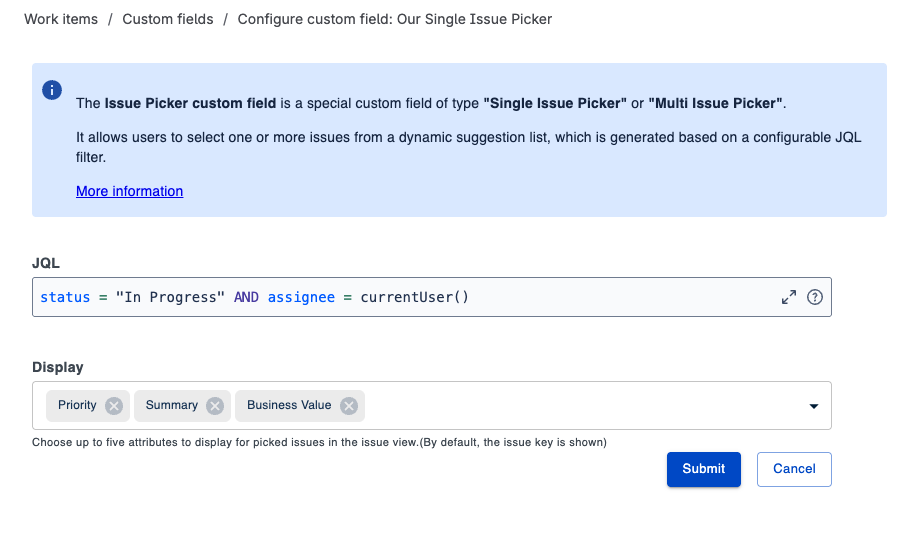Viewport: 903px width, 542px height.
Task: Click the Priority attribute chip
Action: [77, 405]
